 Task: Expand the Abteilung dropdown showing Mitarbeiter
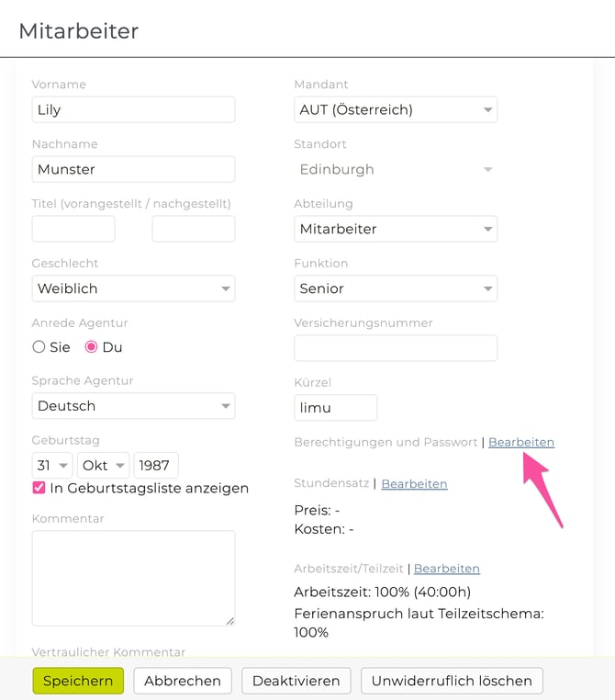[x=395, y=229]
